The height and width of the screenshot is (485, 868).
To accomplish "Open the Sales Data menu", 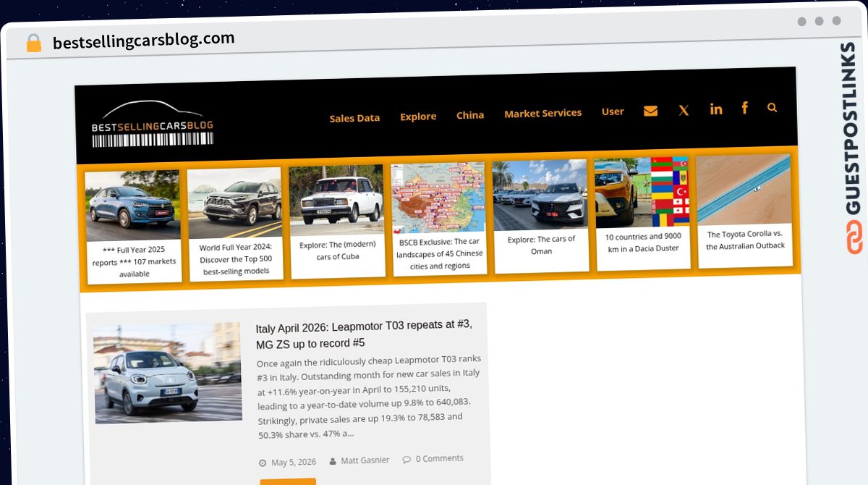I will point(354,118).
